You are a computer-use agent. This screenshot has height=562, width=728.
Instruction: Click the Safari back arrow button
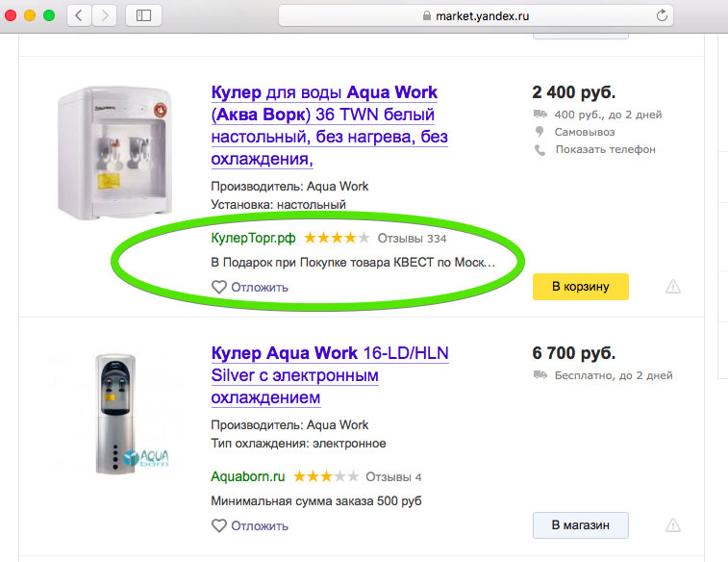coord(78,15)
